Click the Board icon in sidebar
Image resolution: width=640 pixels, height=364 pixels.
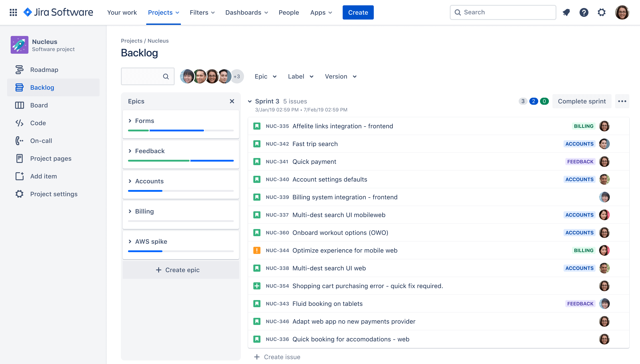pyautogui.click(x=19, y=105)
